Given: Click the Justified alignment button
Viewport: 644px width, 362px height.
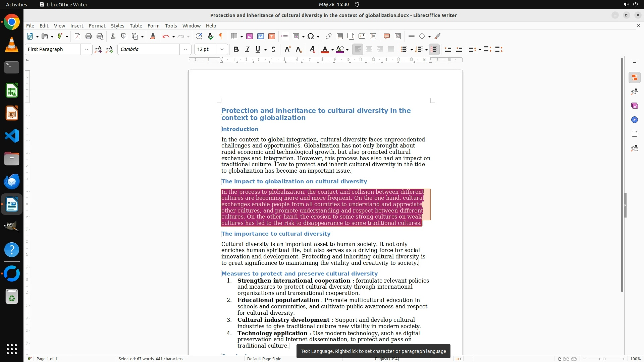Looking at the screenshot, I should pyautogui.click(x=391, y=49).
